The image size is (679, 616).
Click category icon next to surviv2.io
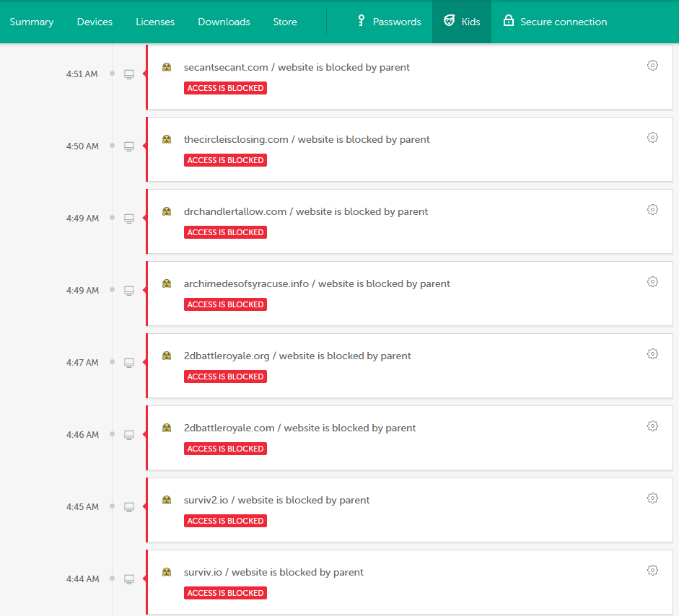point(167,500)
